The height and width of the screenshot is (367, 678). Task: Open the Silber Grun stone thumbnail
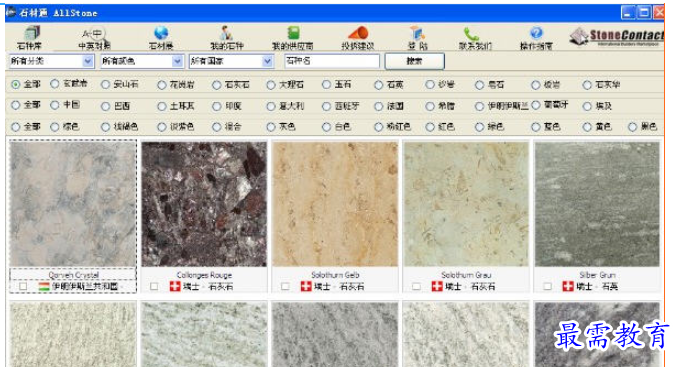(597, 204)
